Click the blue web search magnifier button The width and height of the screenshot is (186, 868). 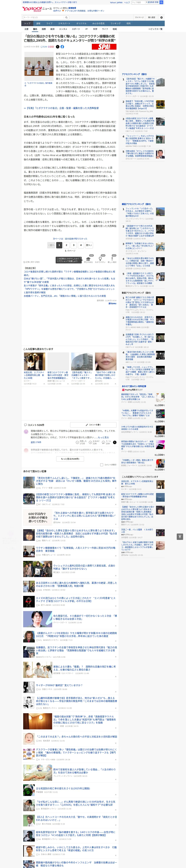tap(161, 2)
